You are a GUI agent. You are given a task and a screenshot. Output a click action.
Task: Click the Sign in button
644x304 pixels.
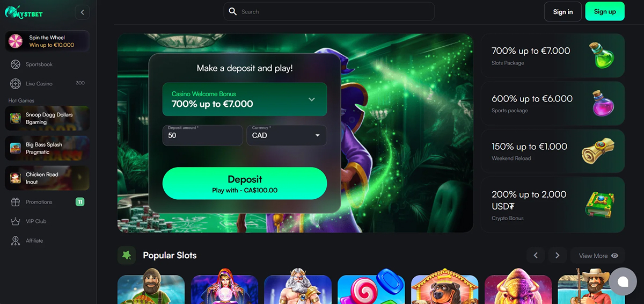click(x=563, y=11)
